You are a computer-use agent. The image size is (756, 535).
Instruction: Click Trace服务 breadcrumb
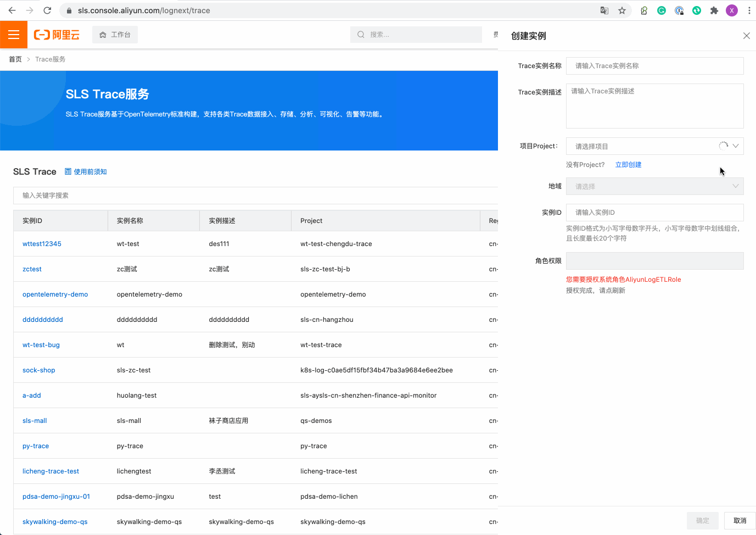click(x=51, y=59)
